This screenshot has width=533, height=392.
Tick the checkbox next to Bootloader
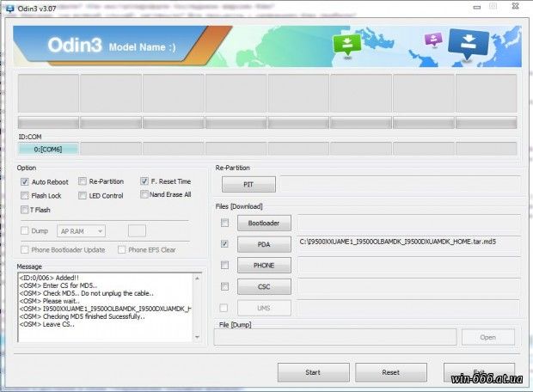click(224, 223)
